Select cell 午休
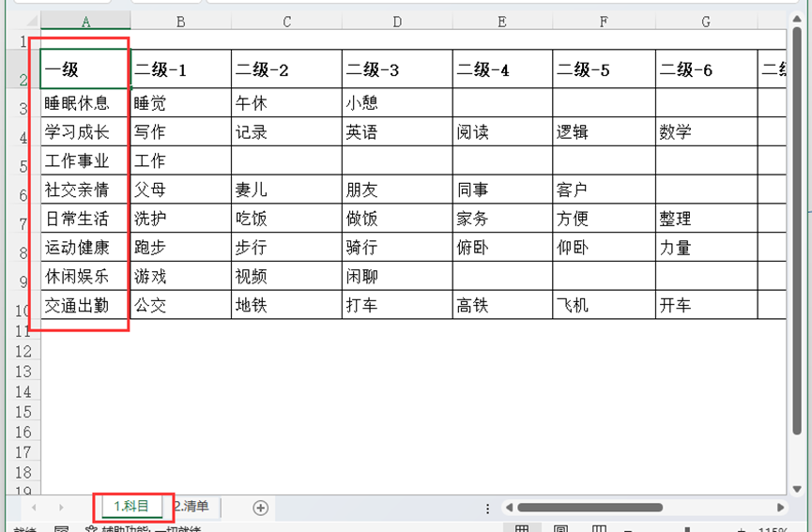812x532 pixels. tap(286, 102)
